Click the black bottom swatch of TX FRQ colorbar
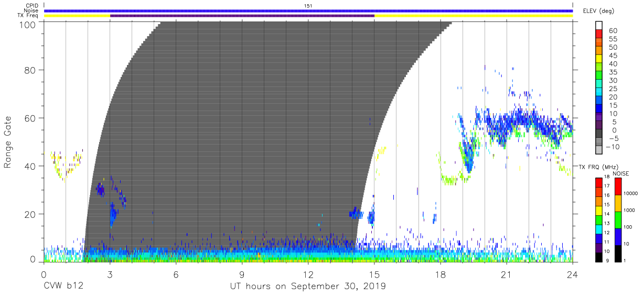The image size is (644, 297). 599,257
